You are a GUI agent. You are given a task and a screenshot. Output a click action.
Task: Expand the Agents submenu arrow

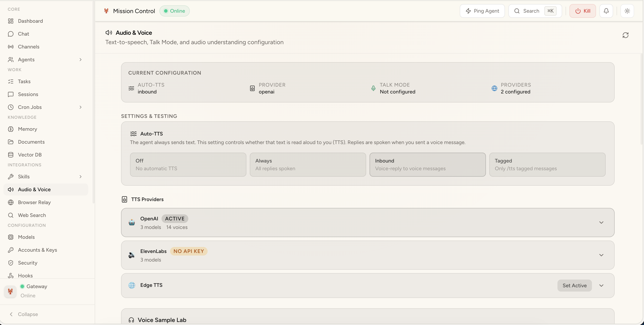click(x=81, y=60)
